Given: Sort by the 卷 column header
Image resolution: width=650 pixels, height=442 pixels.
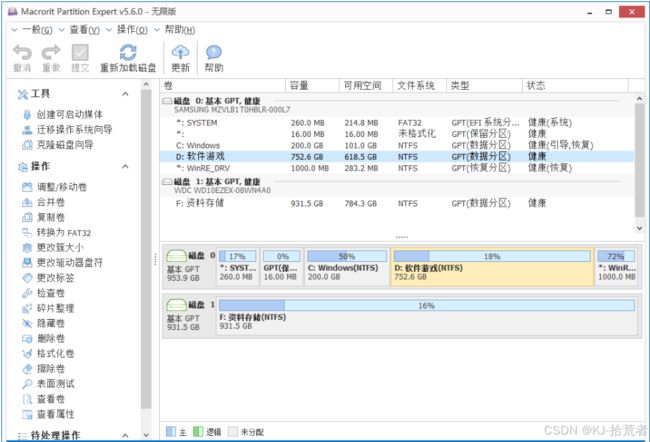Looking at the screenshot, I should point(223,85).
